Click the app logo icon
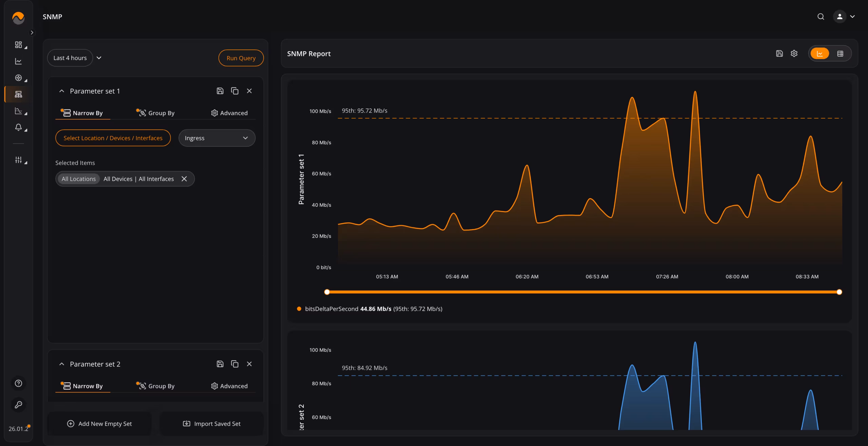 click(x=18, y=18)
